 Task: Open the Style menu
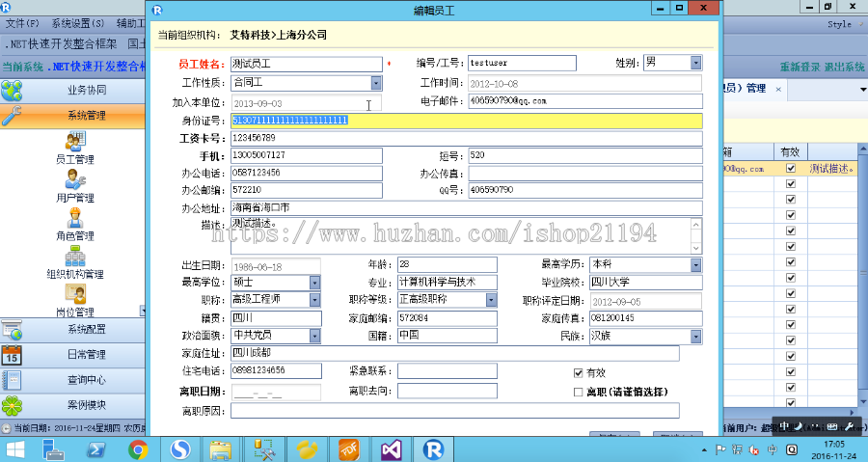[839, 24]
